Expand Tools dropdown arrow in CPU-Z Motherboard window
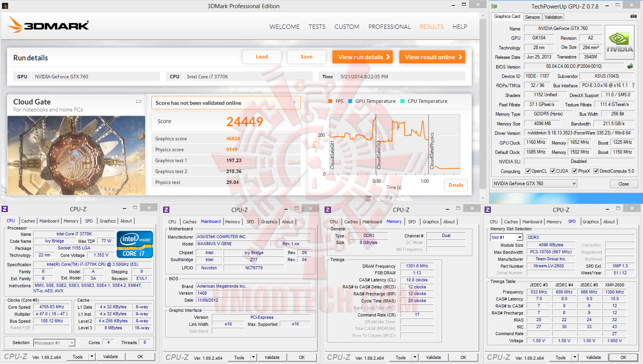Screen dimensions: 643x364 tap(253, 357)
